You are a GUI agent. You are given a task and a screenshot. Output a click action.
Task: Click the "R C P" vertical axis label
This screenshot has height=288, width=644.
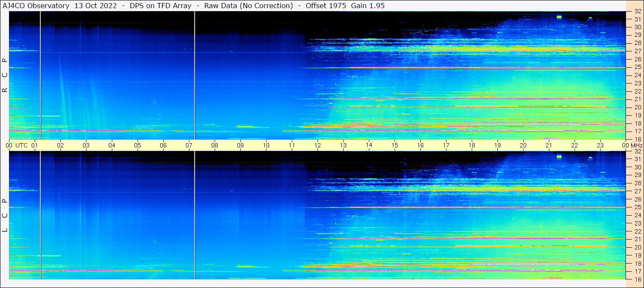click(5, 75)
